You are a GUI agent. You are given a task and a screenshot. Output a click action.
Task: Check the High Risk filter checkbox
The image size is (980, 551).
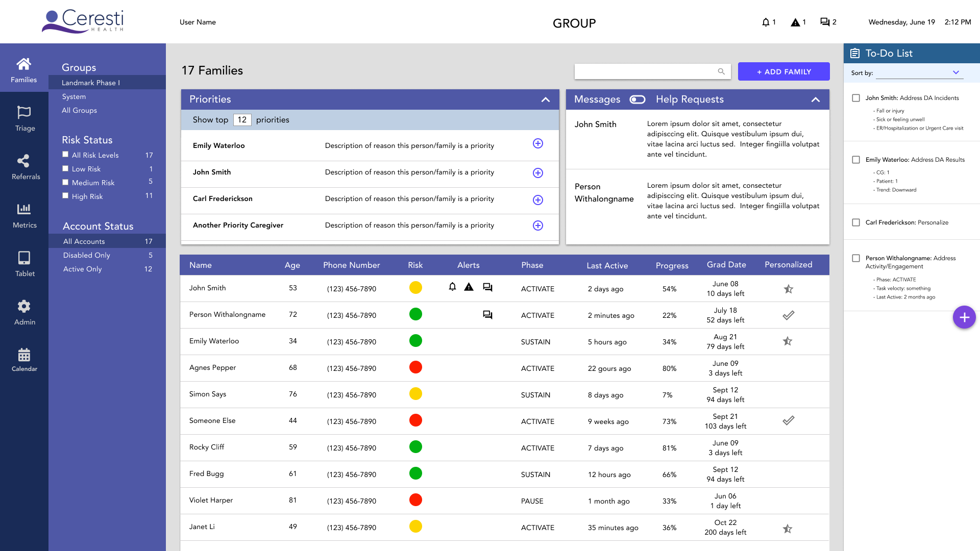click(x=65, y=195)
